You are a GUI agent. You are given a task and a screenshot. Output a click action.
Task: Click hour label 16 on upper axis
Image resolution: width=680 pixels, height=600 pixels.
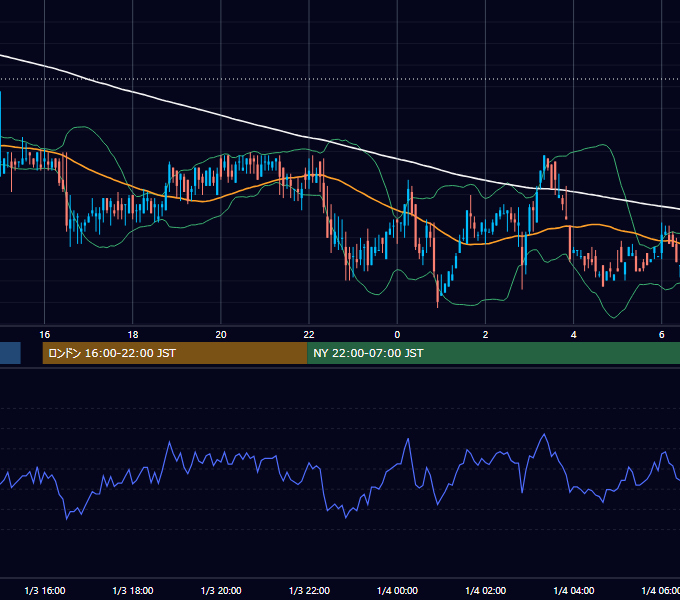click(x=45, y=335)
